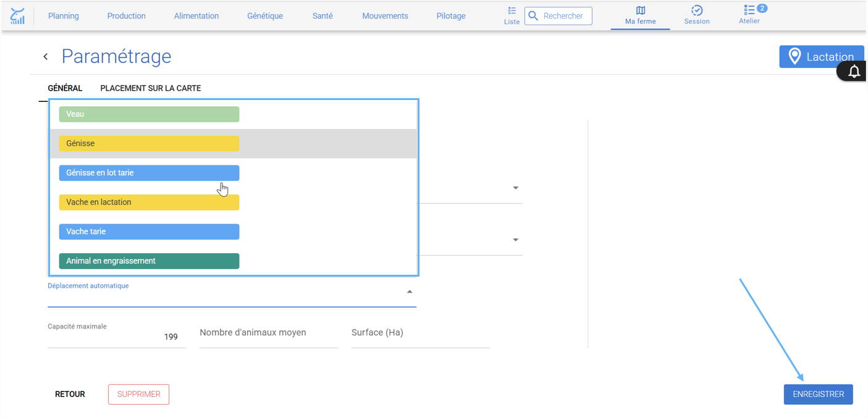Open the Génétique menu
The width and height of the screenshot is (868, 418).
[x=265, y=16]
